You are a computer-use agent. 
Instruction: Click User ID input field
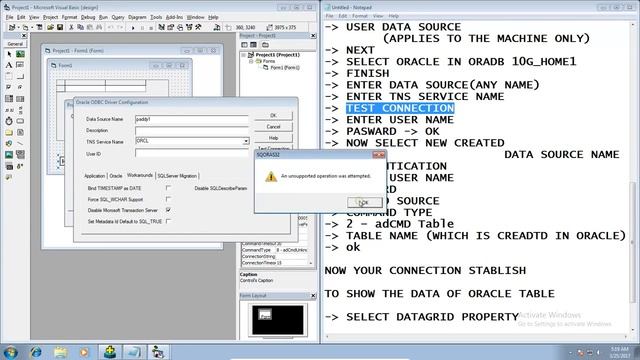tap(191, 153)
